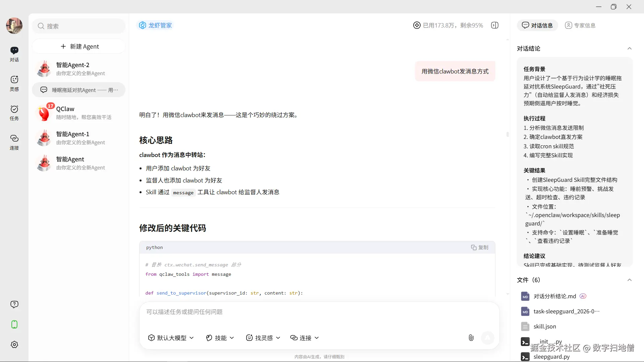Click the QClaw avatar with badge 17
The width and height of the screenshot is (644, 362).
(x=45, y=112)
